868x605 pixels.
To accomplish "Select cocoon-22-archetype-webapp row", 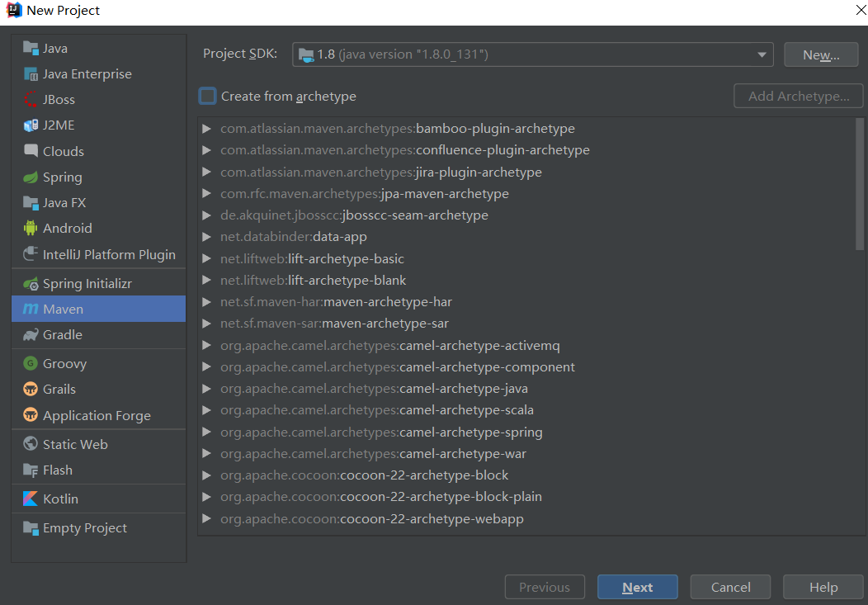I will point(526,518).
